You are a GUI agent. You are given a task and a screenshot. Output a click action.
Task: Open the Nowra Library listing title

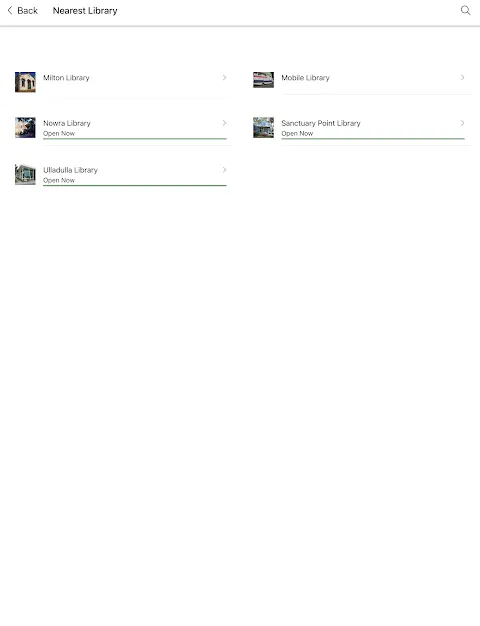click(67, 123)
